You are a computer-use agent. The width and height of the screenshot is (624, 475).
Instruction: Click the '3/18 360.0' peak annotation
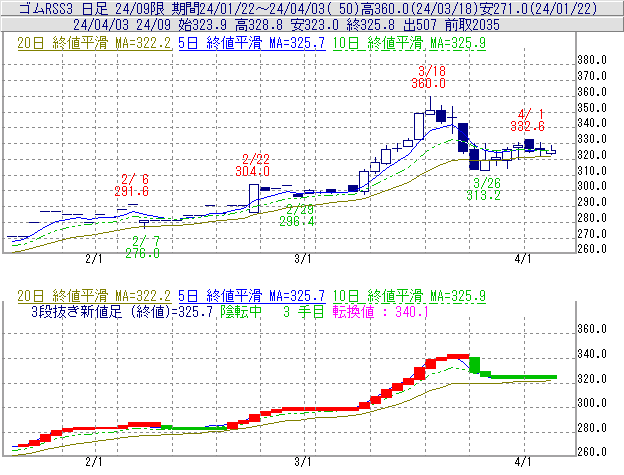tap(429, 77)
